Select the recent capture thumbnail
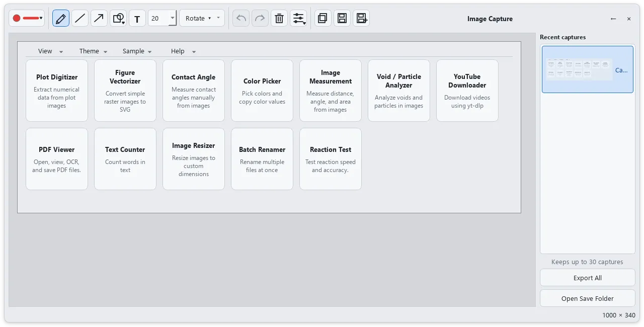Image resolution: width=644 pixels, height=327 pixels. (x=588, y=69)
